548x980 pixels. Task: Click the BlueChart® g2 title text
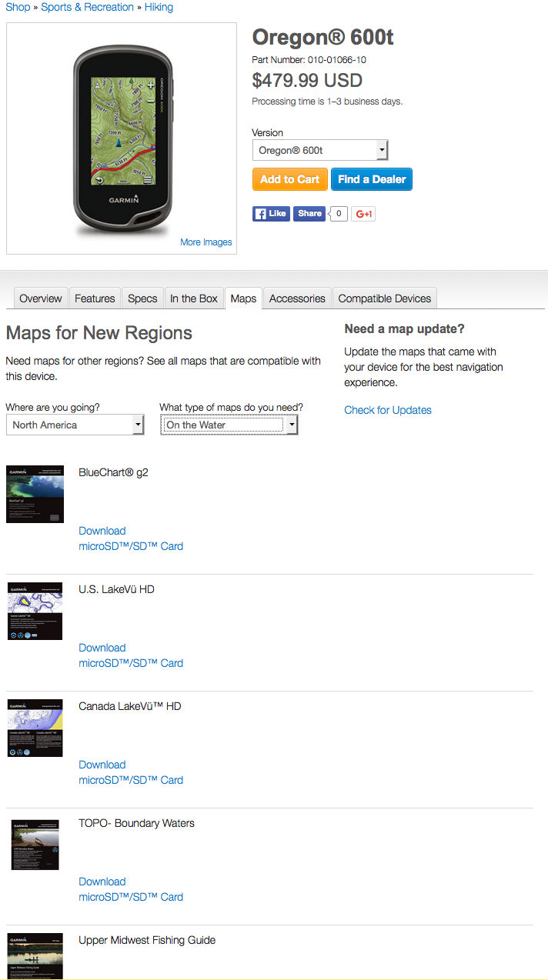point(113,472)
